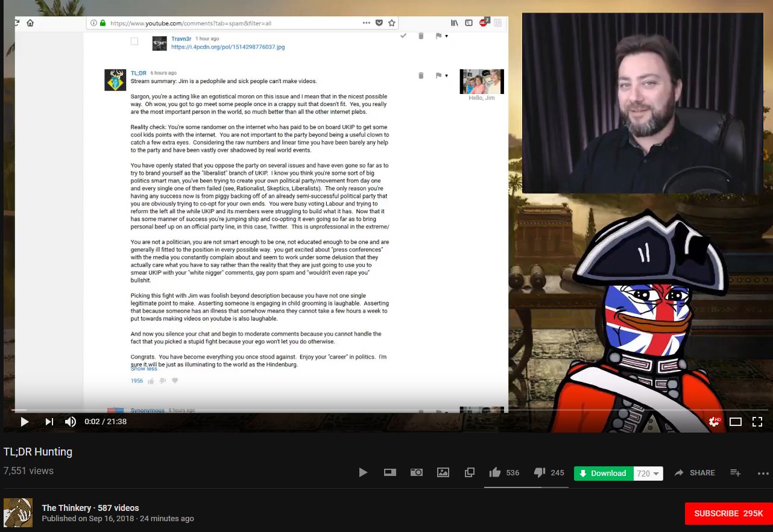
Task: Click the home icon in the recorded browser
Action: tap(30, 23)
